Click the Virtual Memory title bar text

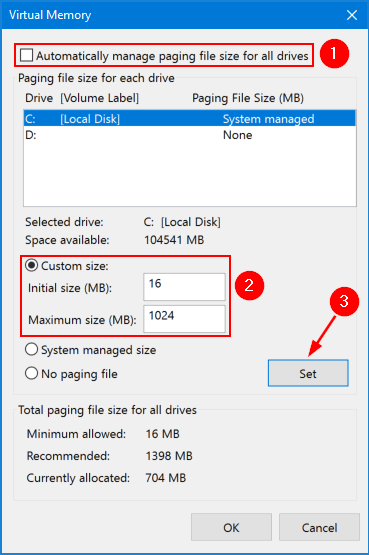click(50, 15)
